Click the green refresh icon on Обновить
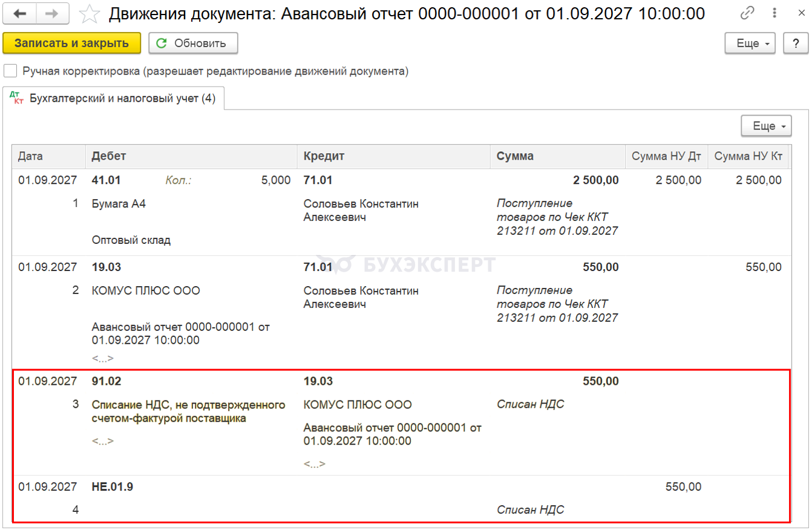This screenshot has height=530, width=812. pyautogui.click(x=161, y=44)
